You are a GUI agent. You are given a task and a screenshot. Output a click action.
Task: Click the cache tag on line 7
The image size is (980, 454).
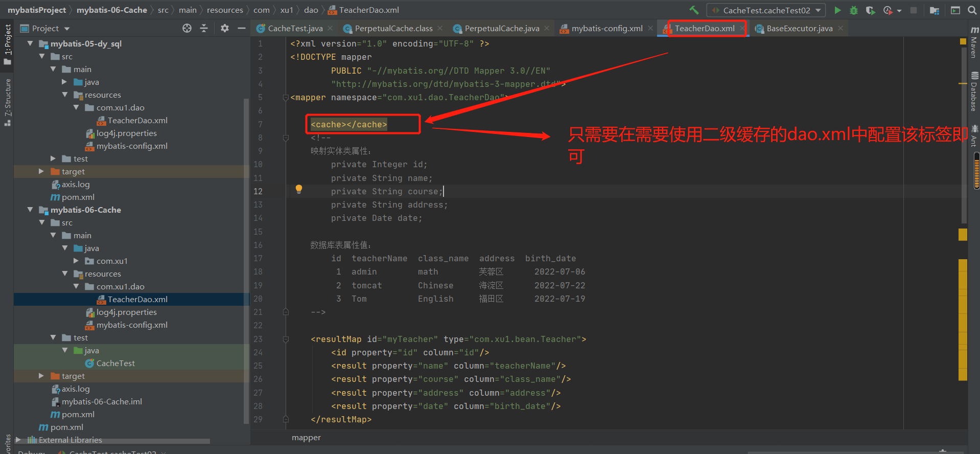pos(348,124)
